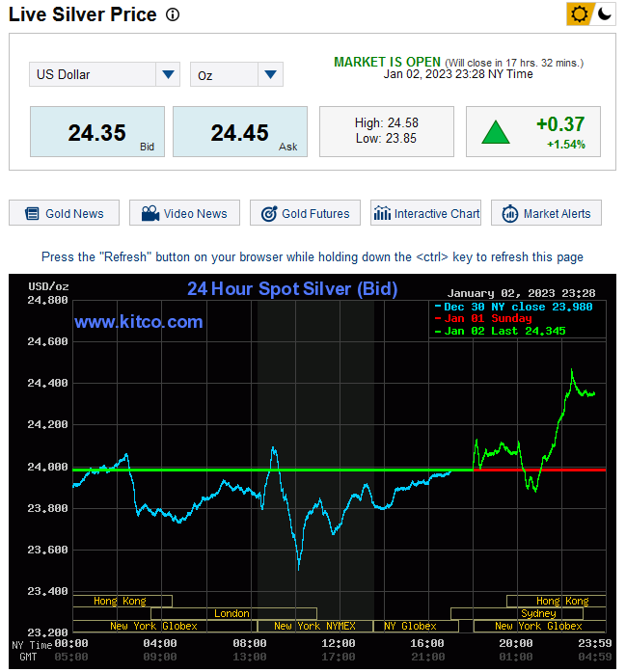The width and height of the screenshot is (626, 672).
Task: Click the alarm clock icon on Market Alerts
Action: tap(510, 213)
